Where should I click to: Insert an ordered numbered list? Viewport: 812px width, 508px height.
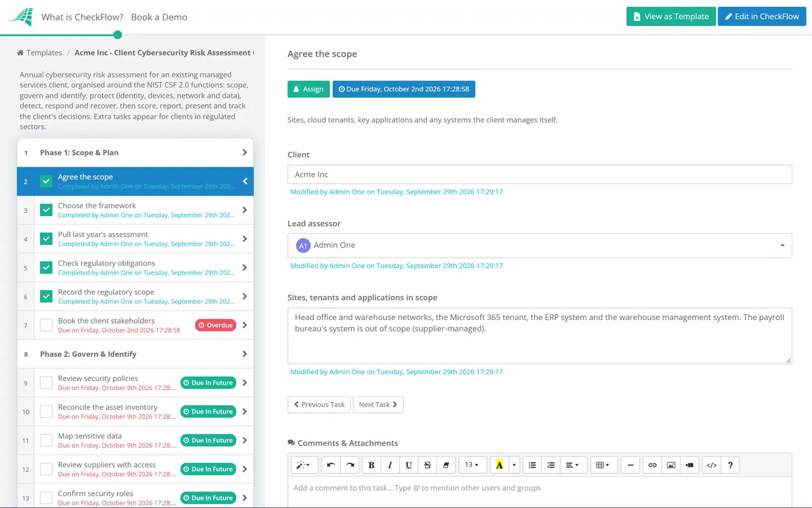point(551,465)
